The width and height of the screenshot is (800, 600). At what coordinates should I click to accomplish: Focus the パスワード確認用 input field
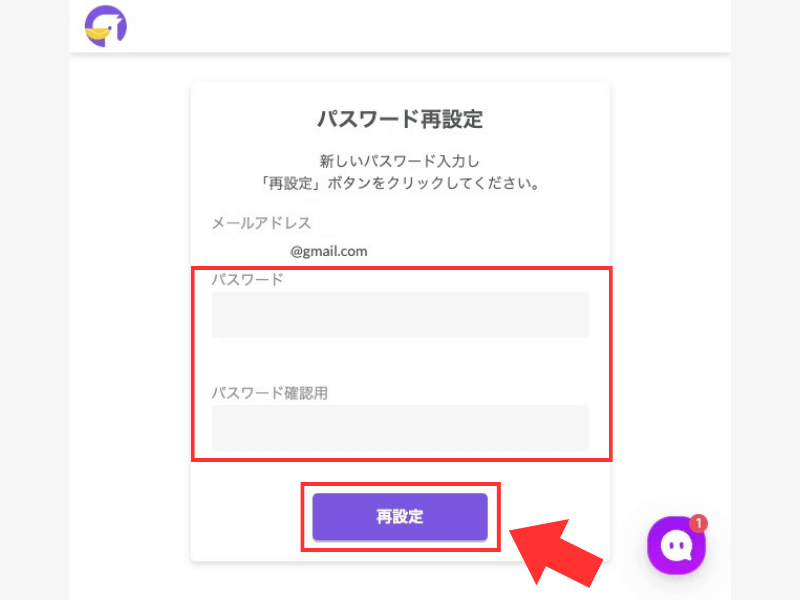click(400, 428)
